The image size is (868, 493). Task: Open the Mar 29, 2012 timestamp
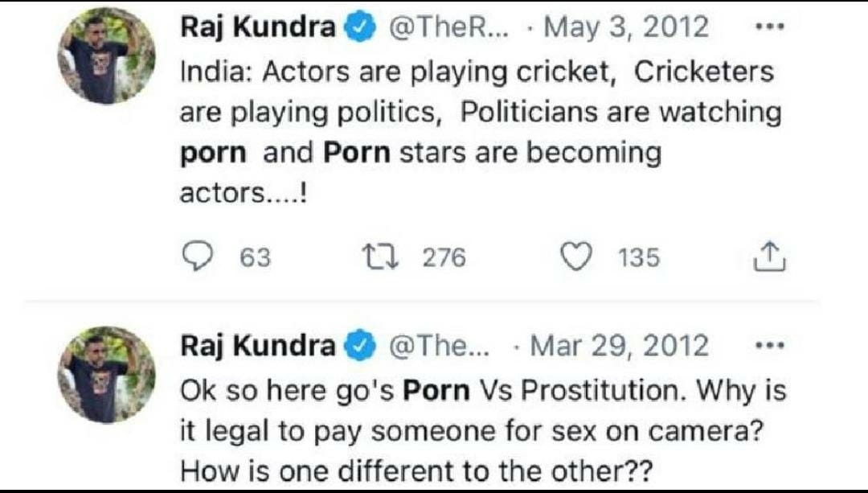click(x=620, y=346)
